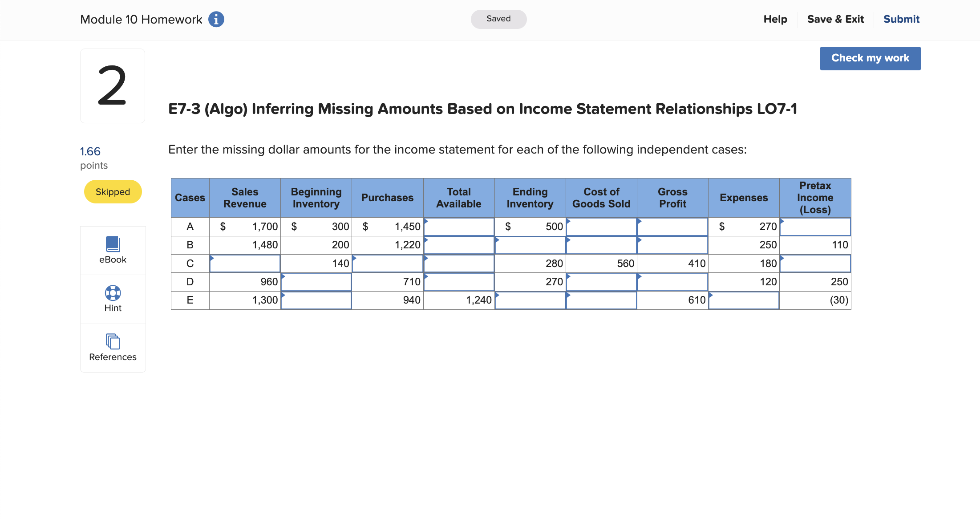The width and height of the screenshot is (980, 519).
Task: Select Case C Sales Revenue cell
Action: (245, 264)
